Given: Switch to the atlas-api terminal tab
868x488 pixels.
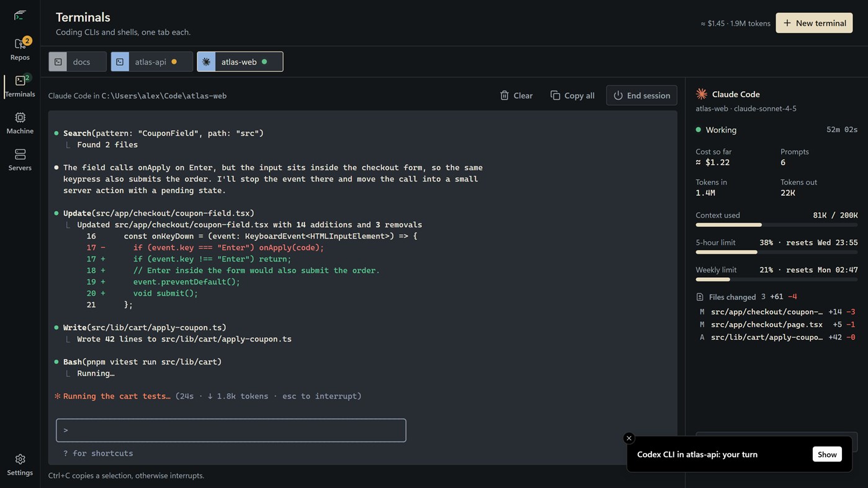Looking at the screenshot, I should click(x=151, y=61).
